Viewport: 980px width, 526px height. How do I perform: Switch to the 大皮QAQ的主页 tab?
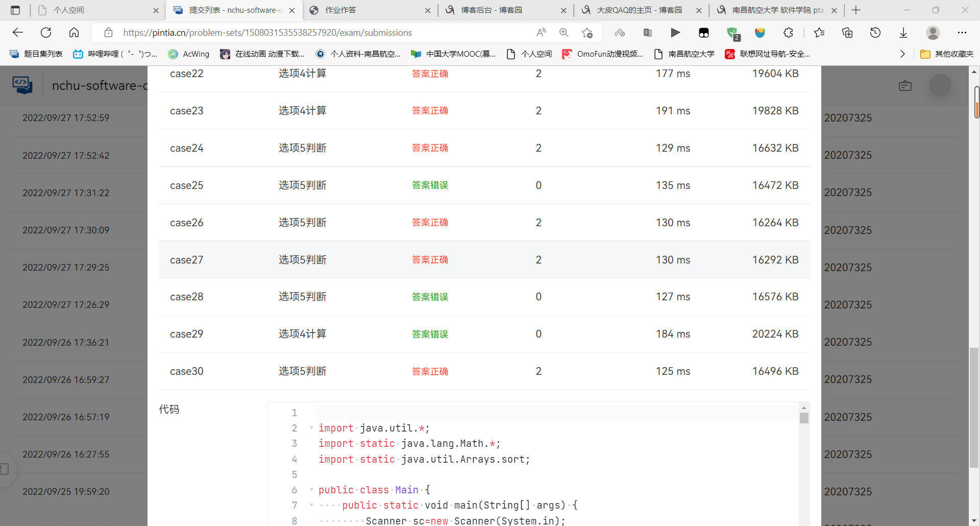[641, 10]
